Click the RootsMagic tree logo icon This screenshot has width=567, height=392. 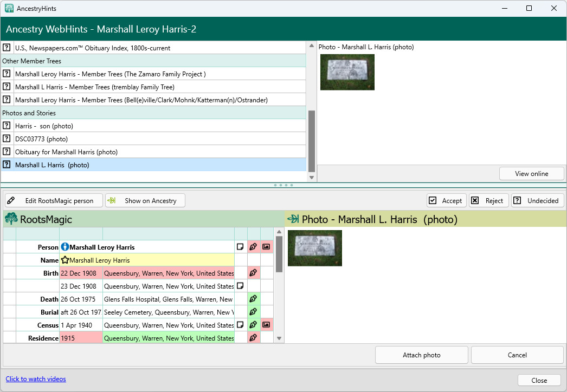(x=11, y=219)
